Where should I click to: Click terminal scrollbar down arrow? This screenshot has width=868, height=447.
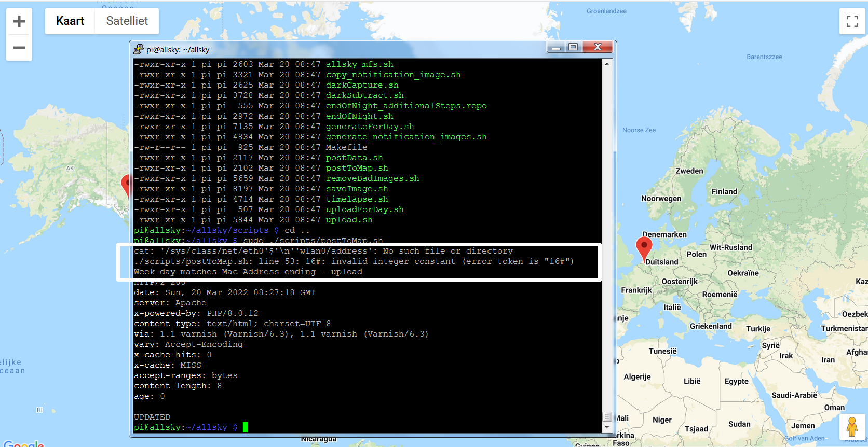point(607,428)
